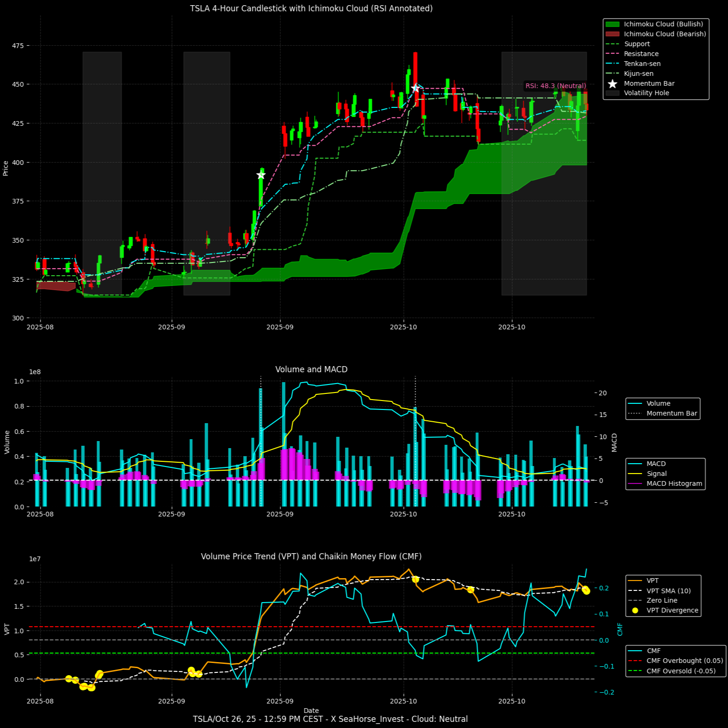
Task: Select the dotted Momentum Bar entry under Volume legend
Action: tap(663, 413)
